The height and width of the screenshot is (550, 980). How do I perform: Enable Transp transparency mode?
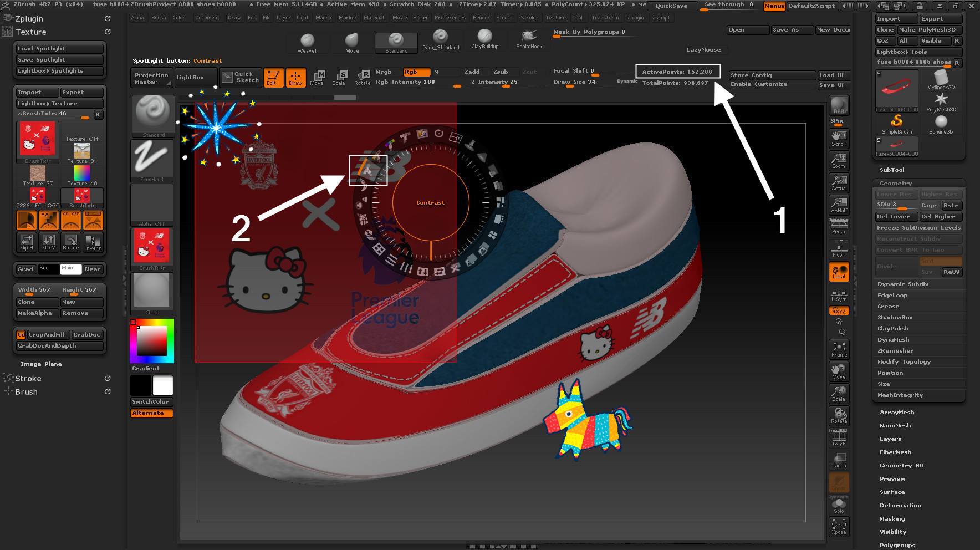[x=839, y=460]
